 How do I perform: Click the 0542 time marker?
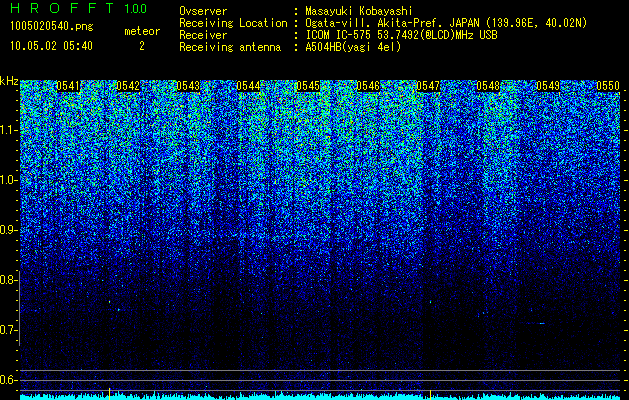[x=128, y=86]
